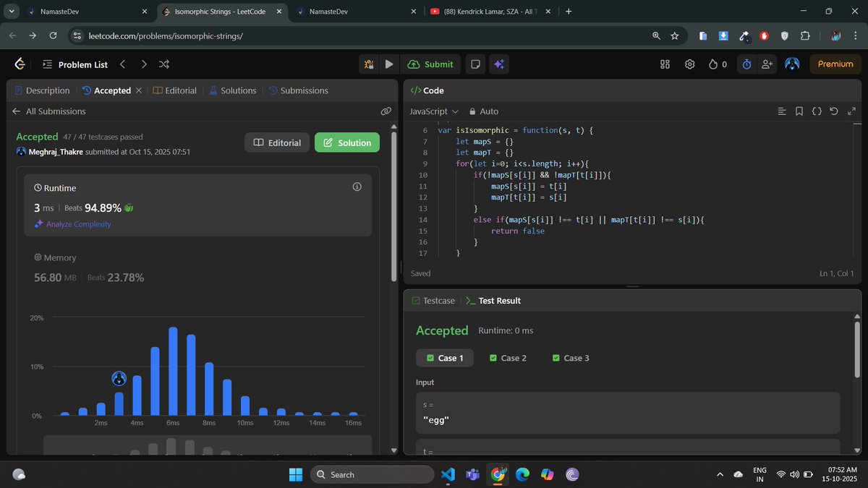Click the s input value "egg"

click(x=436, y=420)
